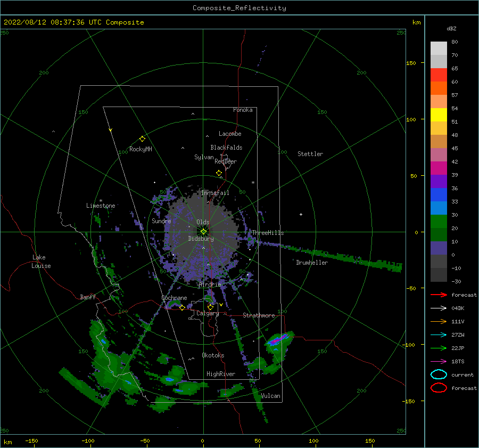Image resolution: width=479 pixels, height=448 pixels.
Task: Click the Ponoka label
Action: 243,110
